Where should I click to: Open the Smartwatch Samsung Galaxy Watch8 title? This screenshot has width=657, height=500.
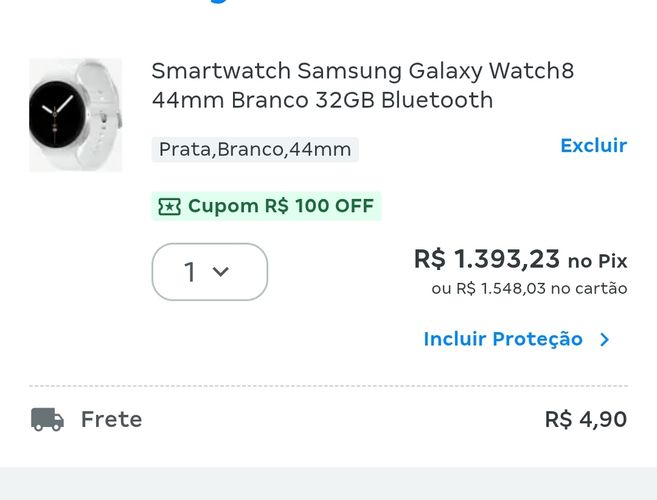pyautogui.click(x=362, y=85)
